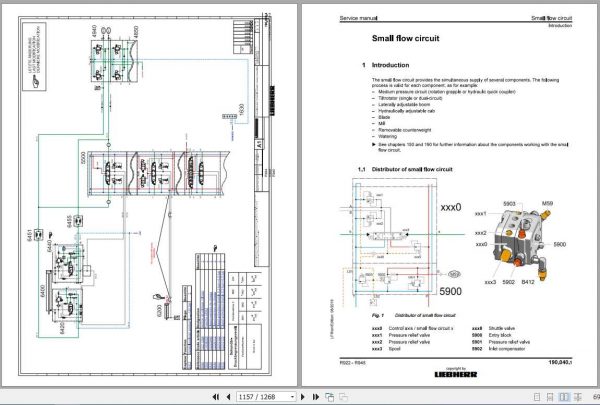Click the 'Medium pressure circuit' bullet
Viewport: 600px width, 405px height.
coord(447,92)
